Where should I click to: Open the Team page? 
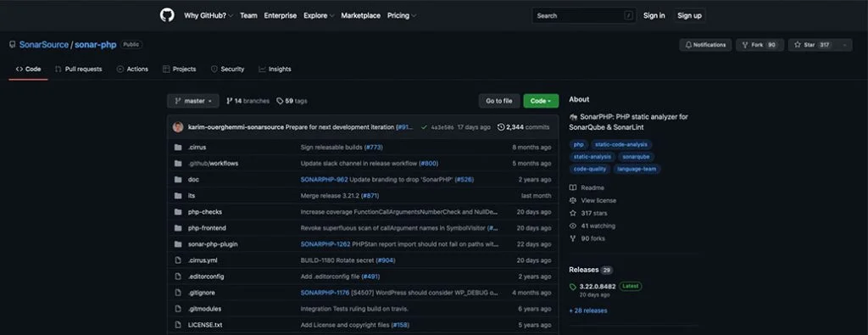pyautogui.click(x=248, y=15)
